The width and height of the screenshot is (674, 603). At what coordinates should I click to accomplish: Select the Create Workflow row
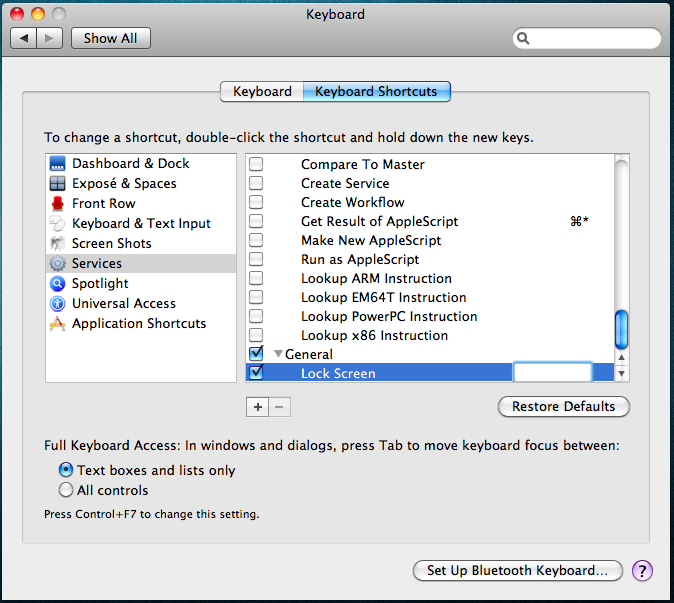click(x=430, y=202)
